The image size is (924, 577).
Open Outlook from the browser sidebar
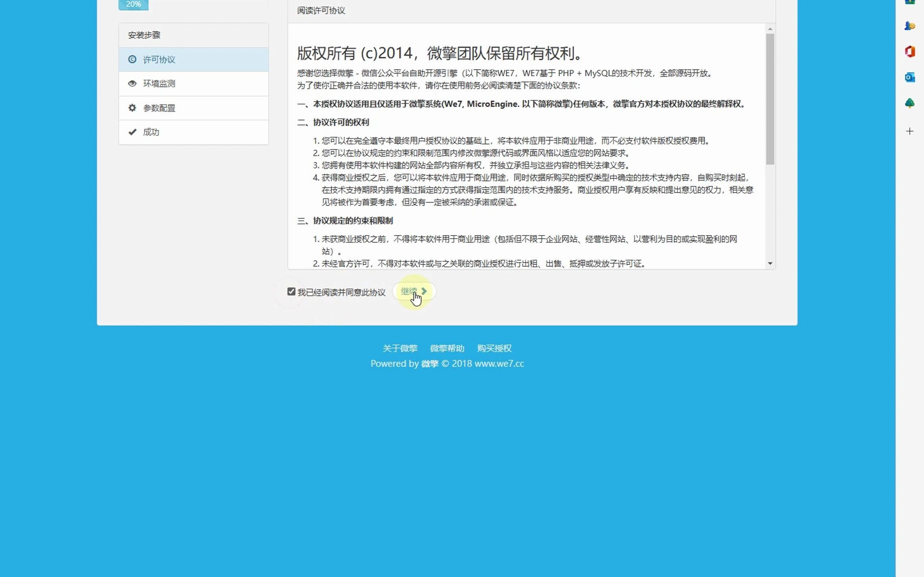pyautogui.click(x=909, y=77)
